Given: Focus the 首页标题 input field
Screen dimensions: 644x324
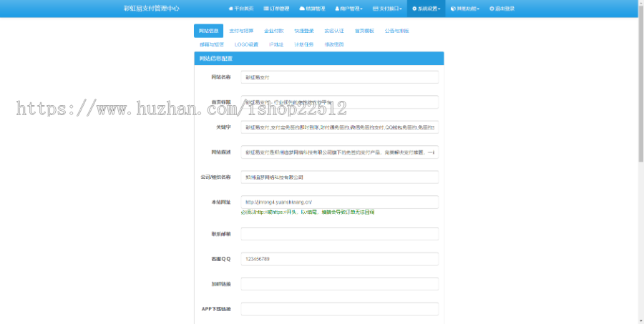Looking at the screenshot, I should [340, 102].
